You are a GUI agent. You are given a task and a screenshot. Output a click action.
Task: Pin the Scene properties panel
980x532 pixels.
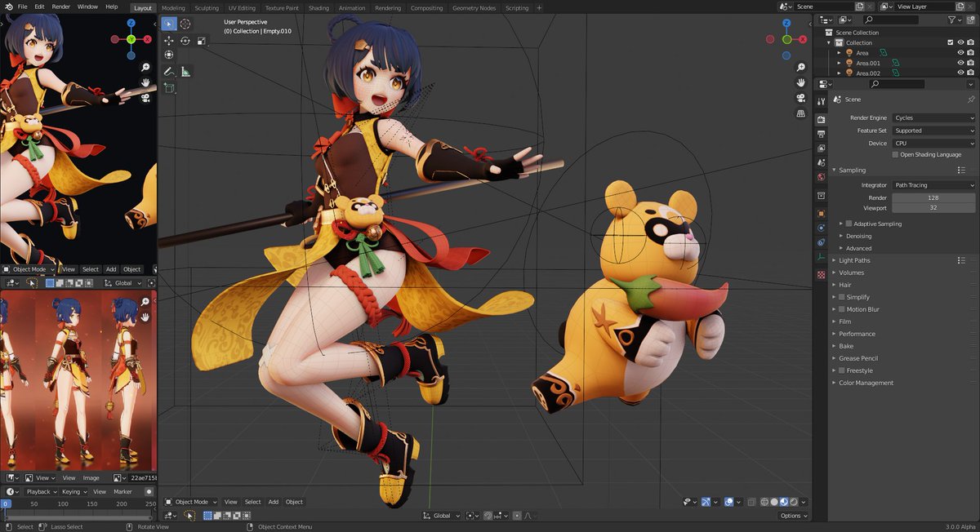click(970, 99)
